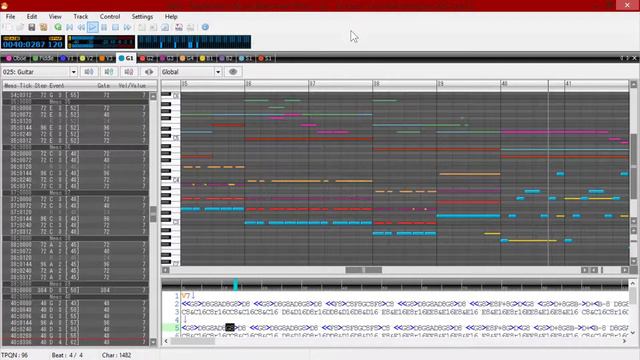Open the Track menu
The image size is (640, 360).
coord(81,16)
